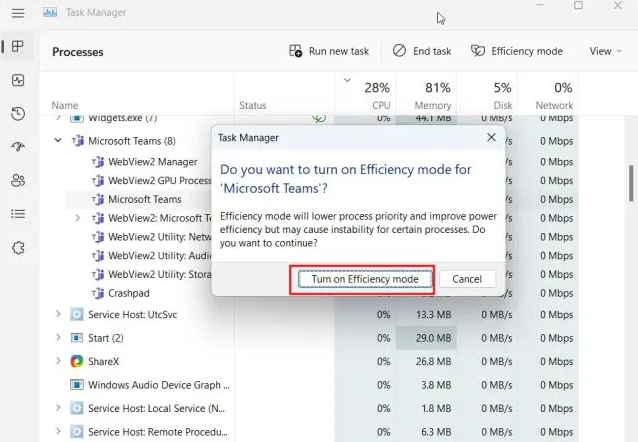638x442 pixels.
Task: Click the vertical scrollbar thumb
Action: tap(631, 183)
